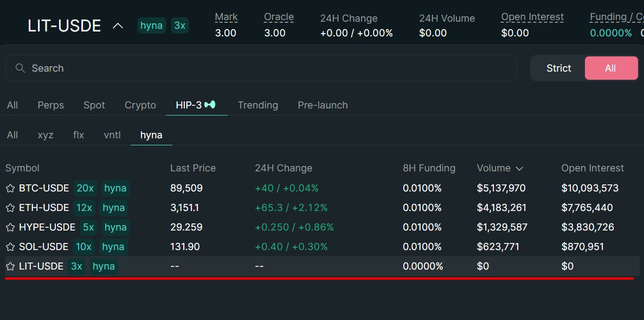Image resolution: width=644 pixels, height=320 pixels.
Task: Sort by the Symbol column header
Action: coord(22,168)
